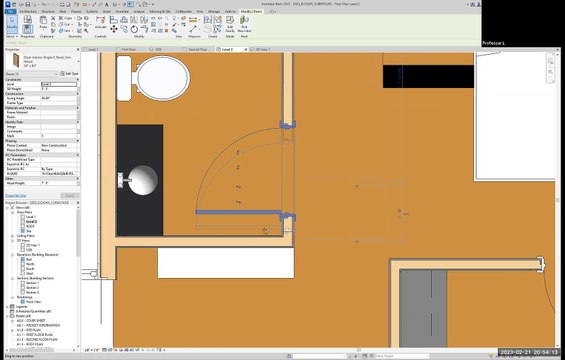
Task: Select the Trim/Extend tool
Action: [144, 29]
